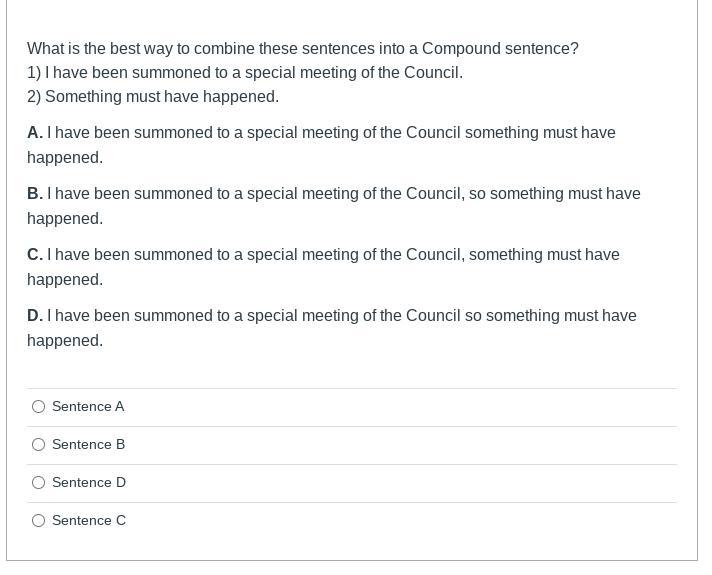Image resolution: width=712 pixels, height=575 pixels.
Task: Click answer B text containing ", so something"
Action: click(x=343, y=194)
